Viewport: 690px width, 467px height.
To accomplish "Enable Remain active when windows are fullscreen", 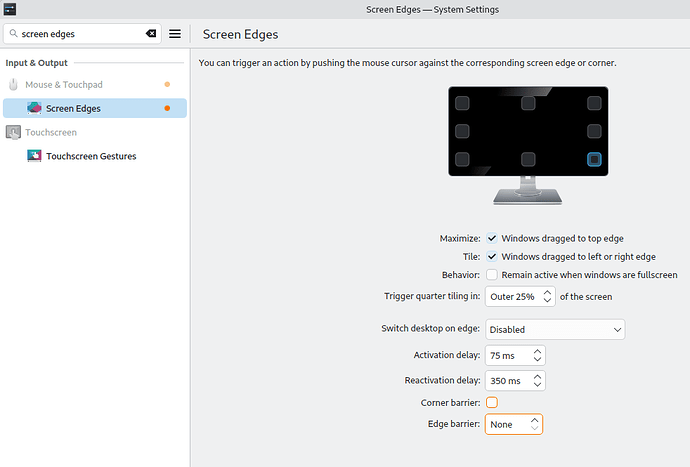I will (x=492, y=275).
